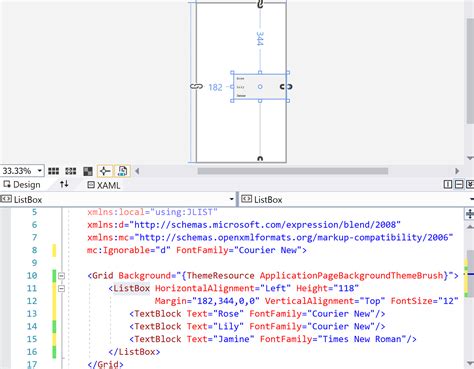
Task: Toggle the artboard background checkerboard icon
Action: pyautogui.click(x=88, y=171)
